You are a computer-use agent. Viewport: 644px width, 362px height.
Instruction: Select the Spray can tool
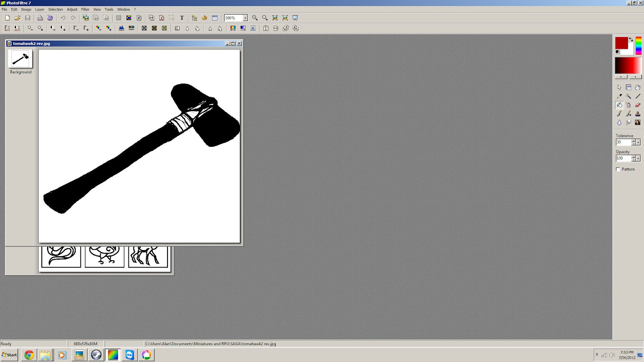click(628, 105)
